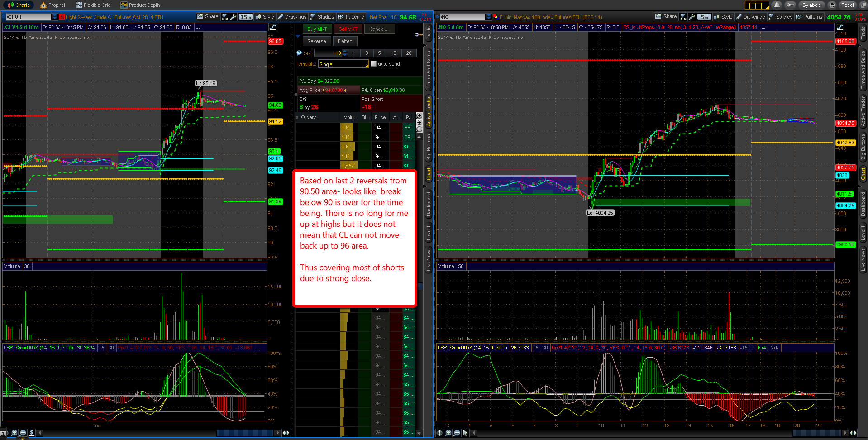This screenshot has height=440, width=868.
Task: Click the Buy MKT button
Action: point(317,29)
